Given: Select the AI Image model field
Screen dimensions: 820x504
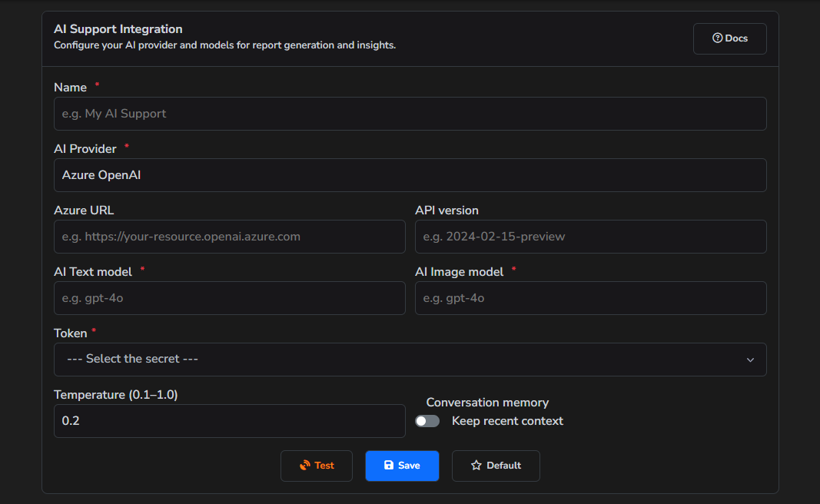Looking at the screenshot, I should 590,298.
